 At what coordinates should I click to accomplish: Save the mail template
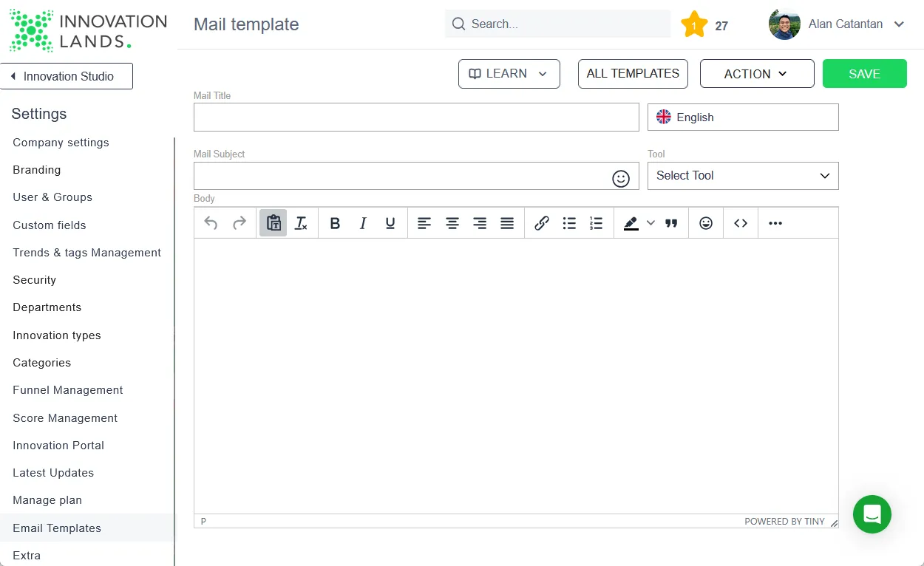(865, 74)
